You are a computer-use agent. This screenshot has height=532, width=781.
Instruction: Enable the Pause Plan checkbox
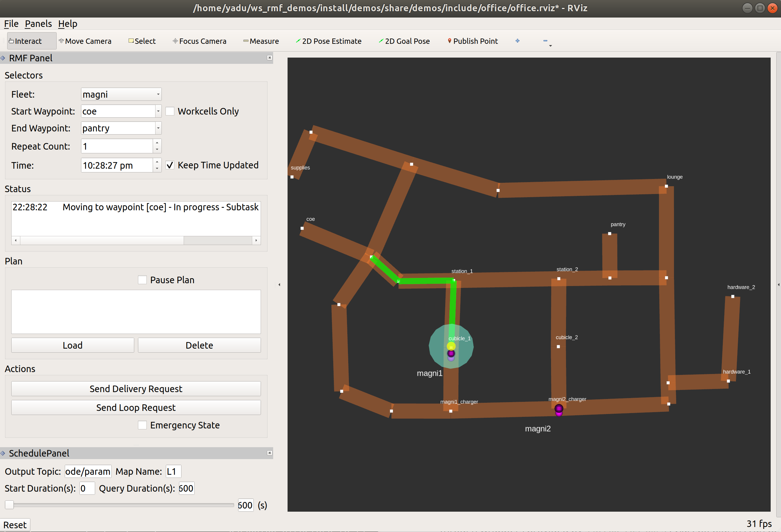(142, 279)
